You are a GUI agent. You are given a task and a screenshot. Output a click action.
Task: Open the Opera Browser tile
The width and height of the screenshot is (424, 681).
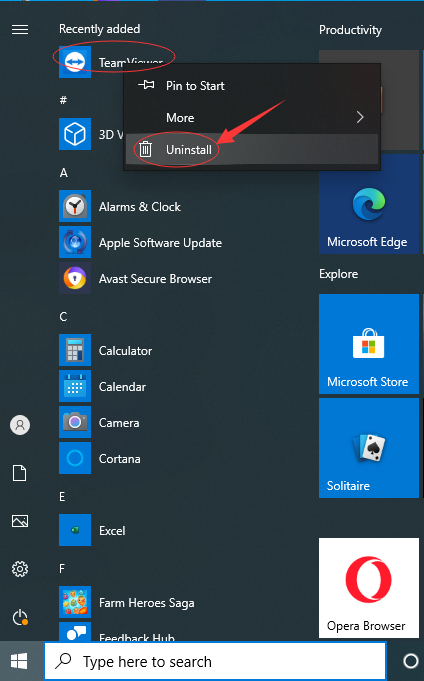[369, 588]
